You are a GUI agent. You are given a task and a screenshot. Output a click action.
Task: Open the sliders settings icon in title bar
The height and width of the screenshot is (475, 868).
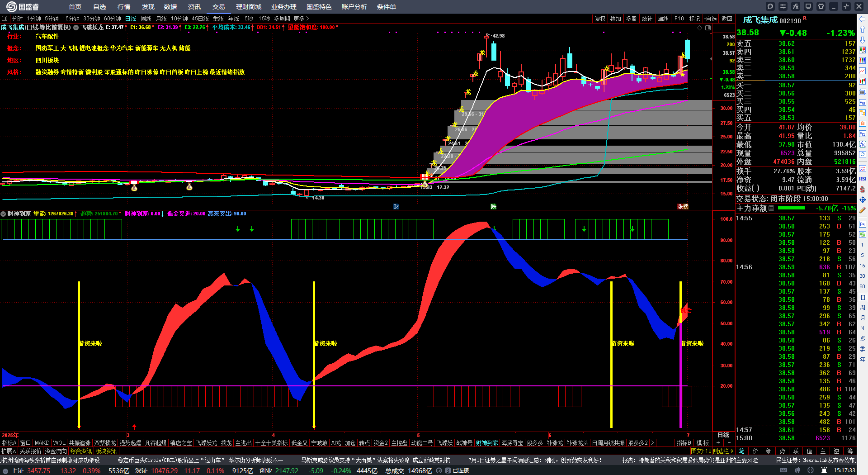[x=783, y=6]
